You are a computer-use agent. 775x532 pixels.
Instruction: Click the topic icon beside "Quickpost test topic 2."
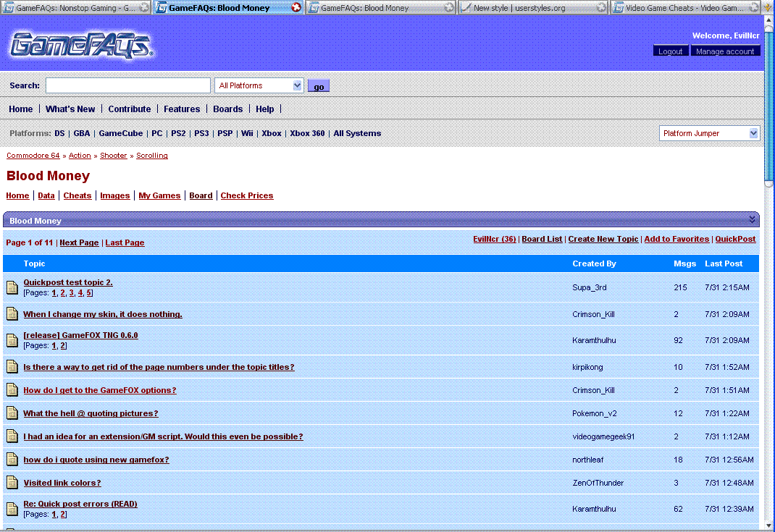pos(12,287)
